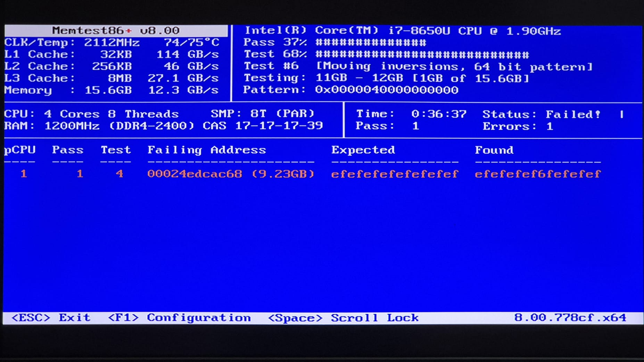This screenshot has width=644, height=362.
Task: Click the pCPU column header
Action: (x=20, y=150)
